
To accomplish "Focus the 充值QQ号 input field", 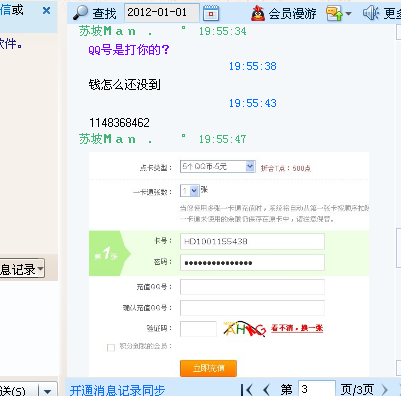I will tap(252, 287).
